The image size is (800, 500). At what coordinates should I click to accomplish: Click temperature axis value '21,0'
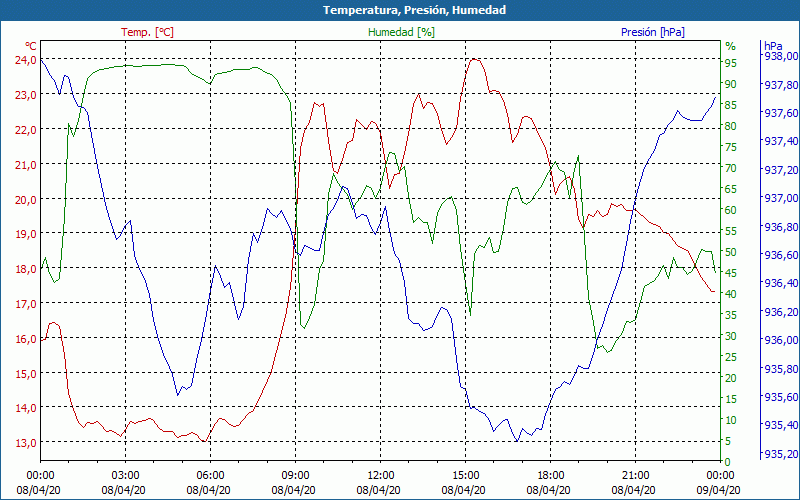click(26, 164)
